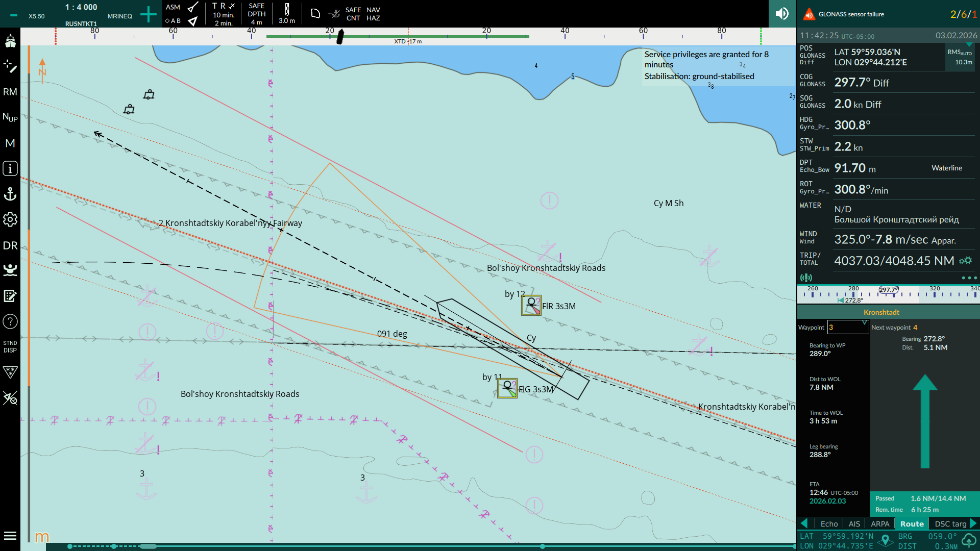
Task: Open help question mark icon
Action: tap(10, 321)
